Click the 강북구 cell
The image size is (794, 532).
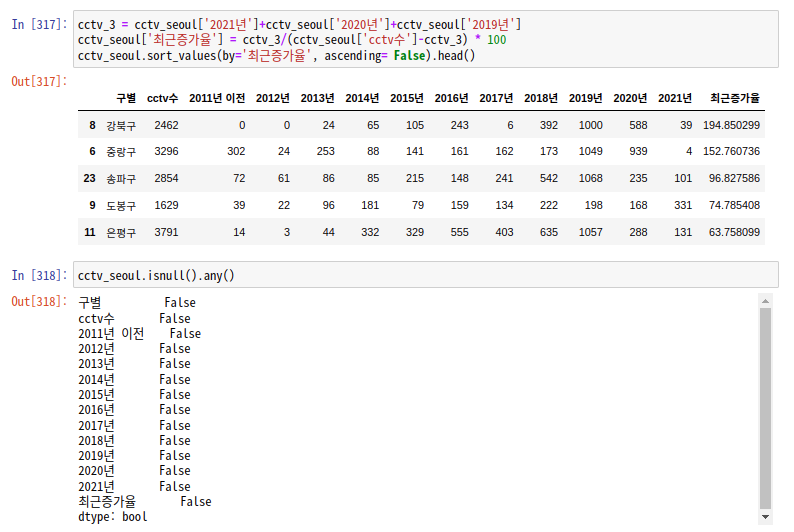click(x=121, y=126)
